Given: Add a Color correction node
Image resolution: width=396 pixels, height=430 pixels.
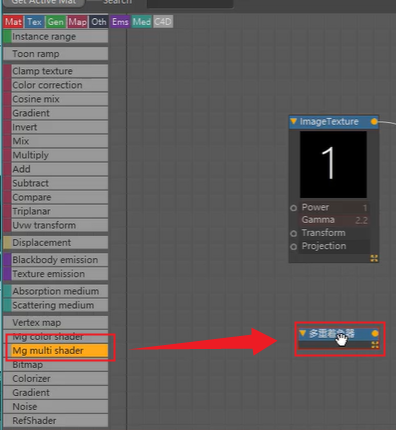Looking at the screenshot, I should tap(56, 85).
